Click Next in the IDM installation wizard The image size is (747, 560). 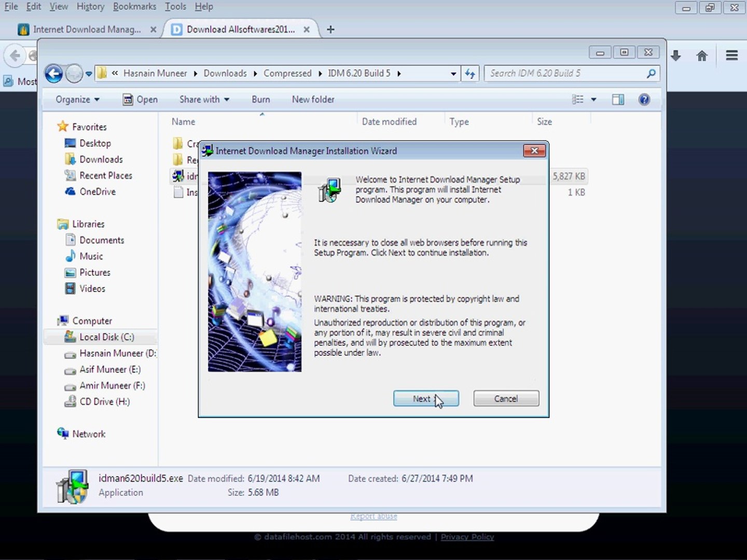pyautogui.click(x=425, y=398)
